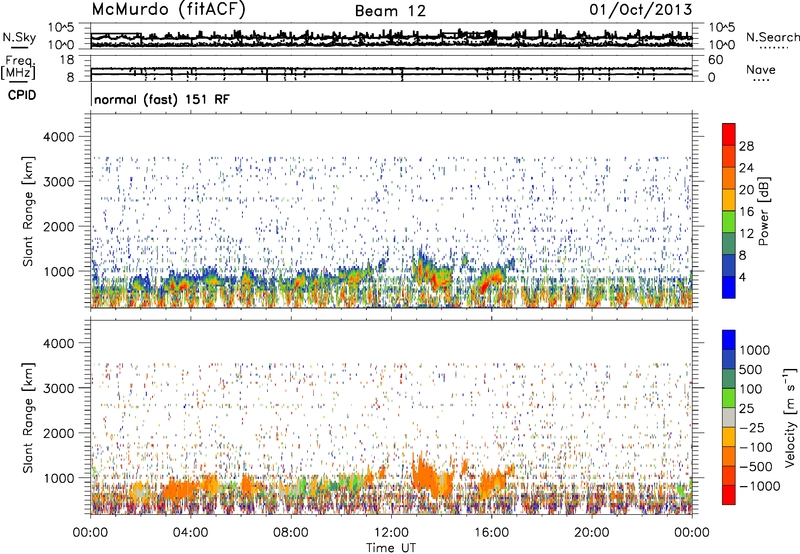Click the 'CPID' label

coord(22,95)
